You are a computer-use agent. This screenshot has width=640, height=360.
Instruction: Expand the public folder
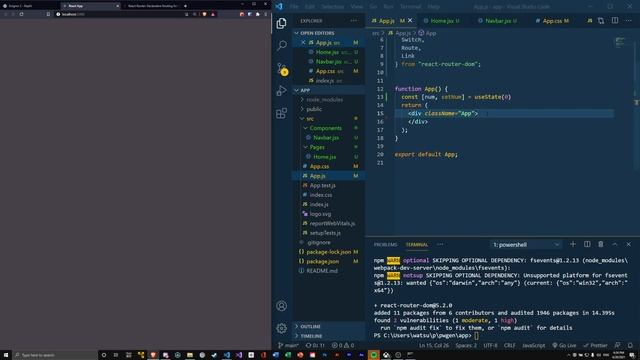pyautogui.click(x=314, y=109)
